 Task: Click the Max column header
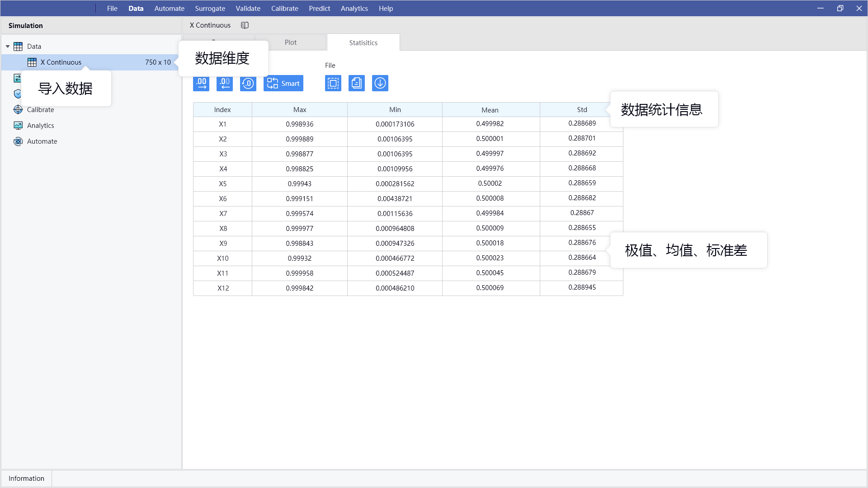[x=300, y=110]
